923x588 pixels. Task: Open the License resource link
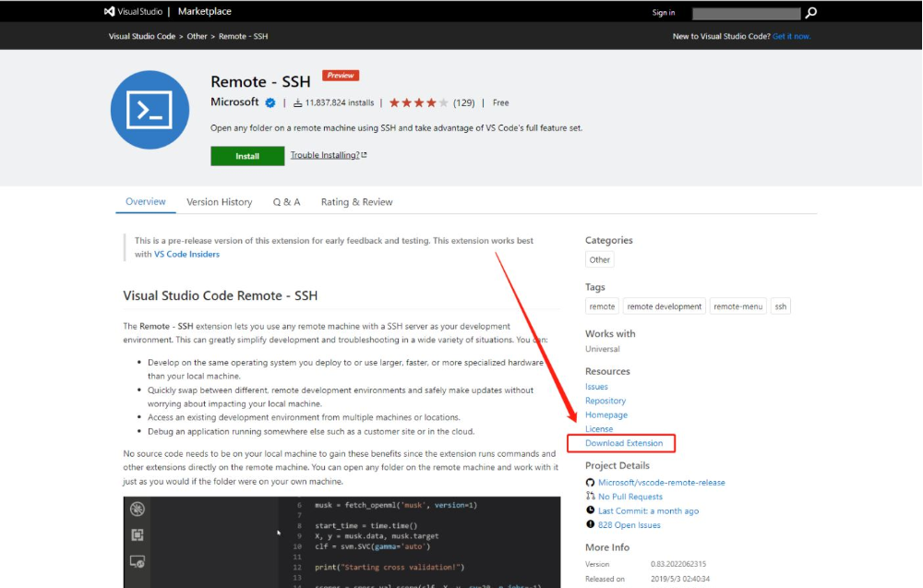(599, 428)
